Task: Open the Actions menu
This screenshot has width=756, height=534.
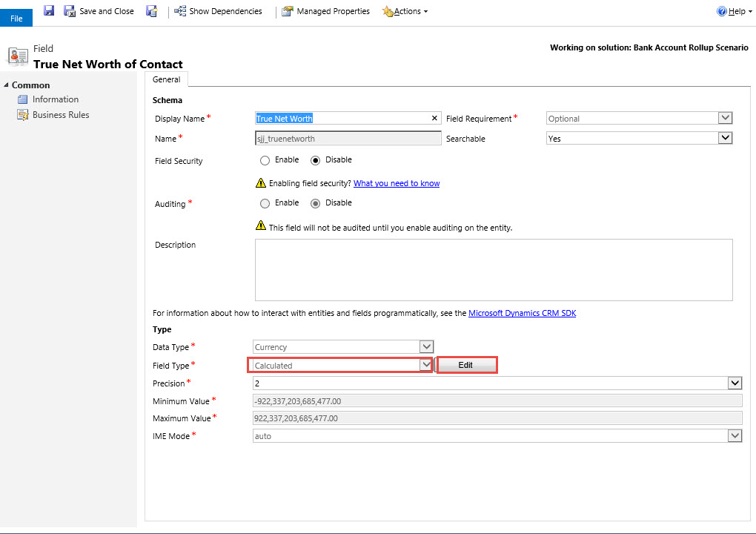Action: click(405, 11)
